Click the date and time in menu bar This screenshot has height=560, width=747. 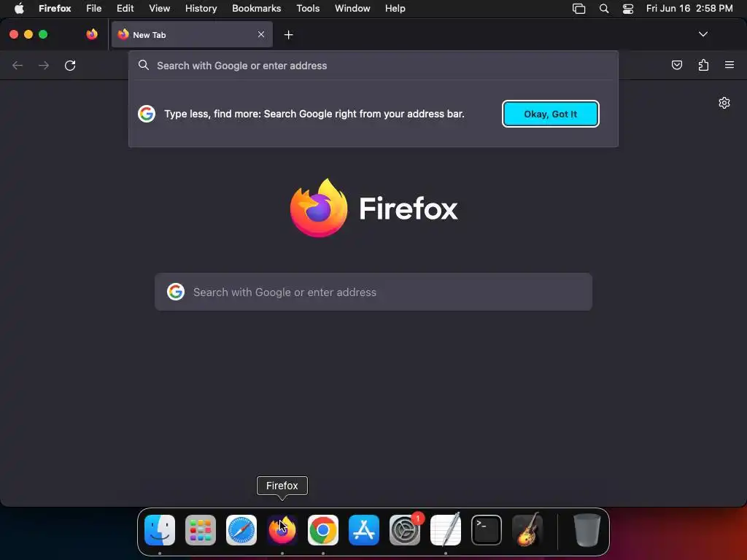click(689, 9)
